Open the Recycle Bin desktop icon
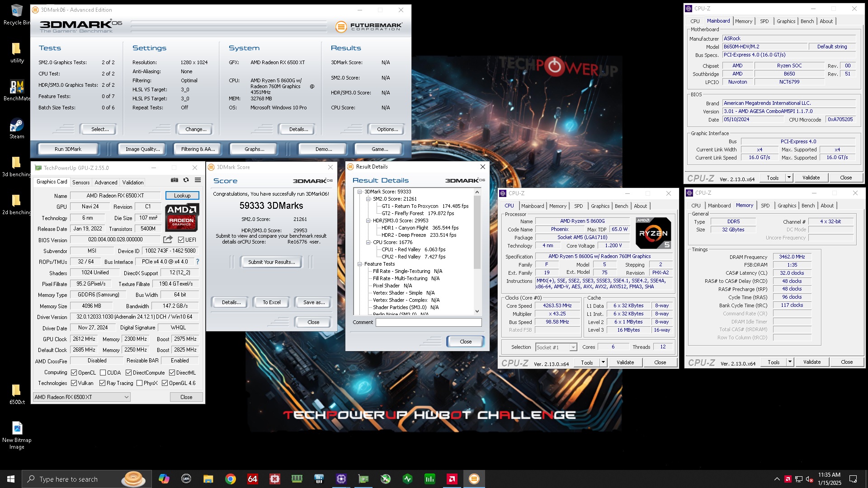Viewport: 868px width, 488px height. click(17, 14)
